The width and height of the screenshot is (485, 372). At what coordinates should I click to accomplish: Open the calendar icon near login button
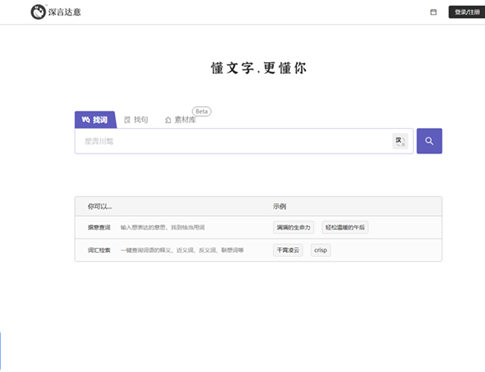(433, 12)
